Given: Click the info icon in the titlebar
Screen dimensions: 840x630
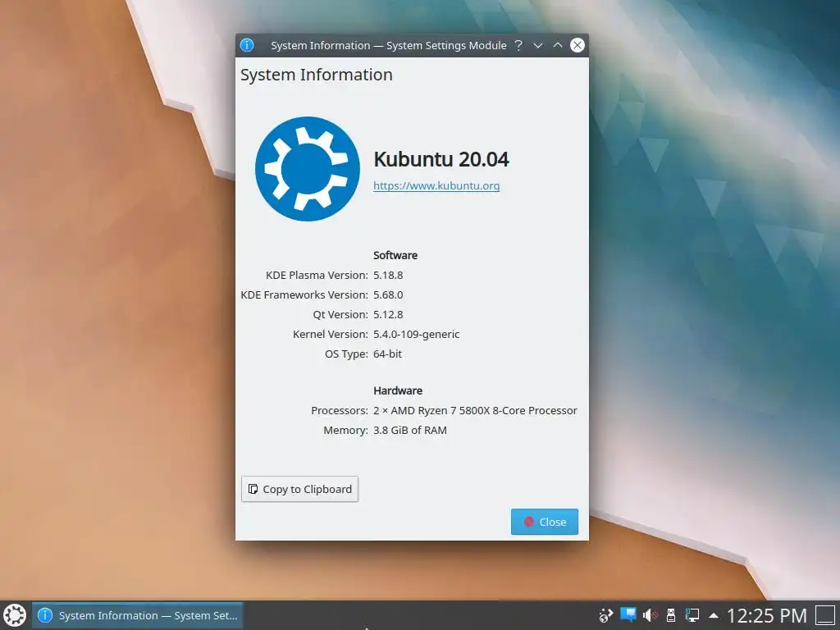Looking at the screenshot, I should [246, 45].
